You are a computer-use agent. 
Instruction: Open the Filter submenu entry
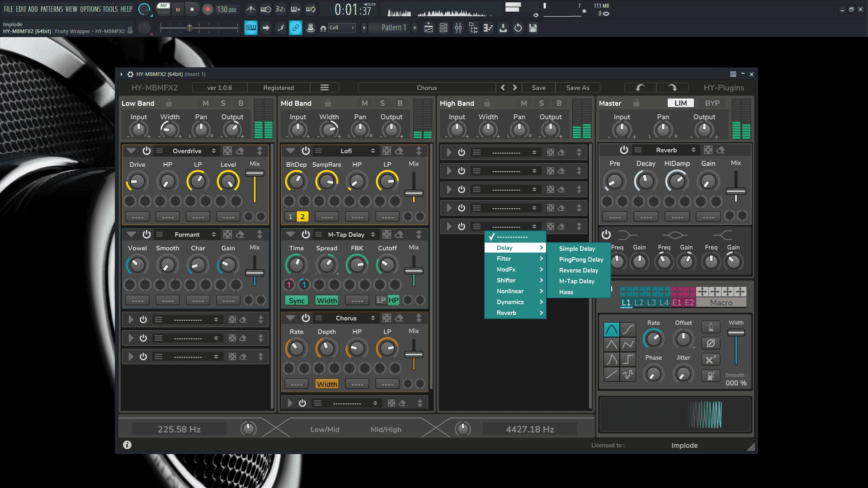pos(515,258)
